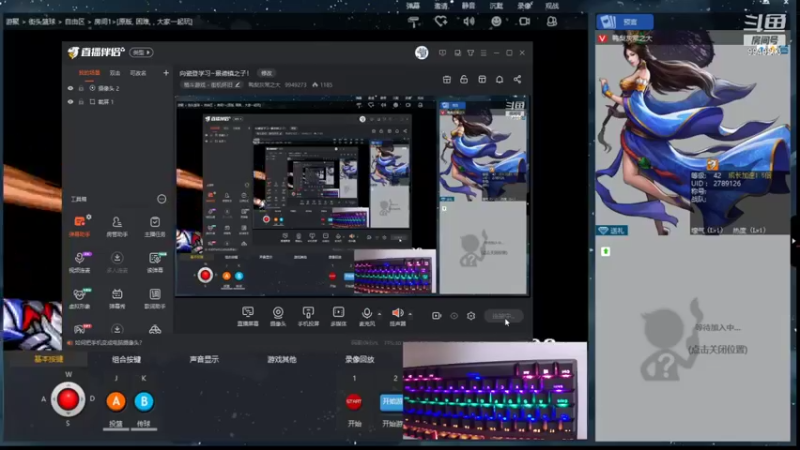The image size is (800, 450).
Task: Lock the 摄像头 2 source
Action: tap(81, 88)
